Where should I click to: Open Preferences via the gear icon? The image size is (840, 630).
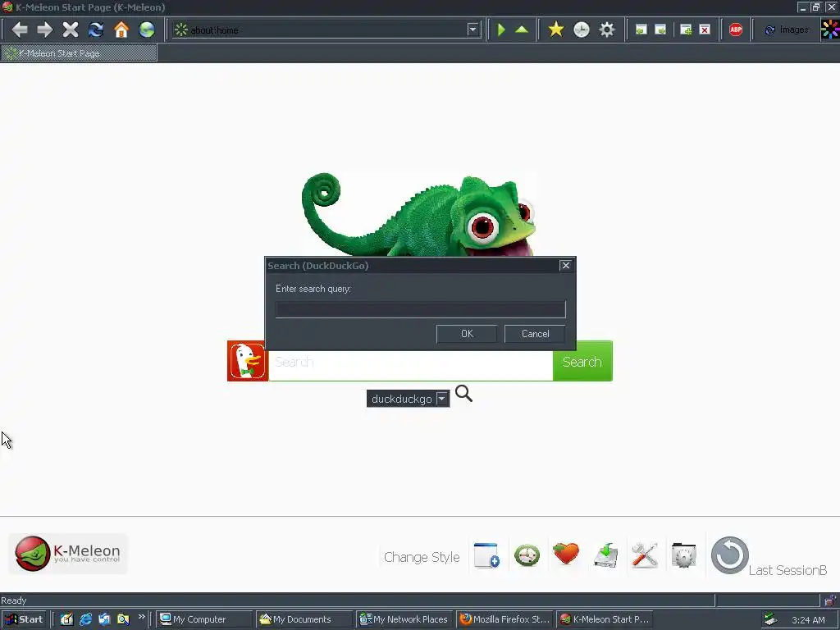point(606,30)
